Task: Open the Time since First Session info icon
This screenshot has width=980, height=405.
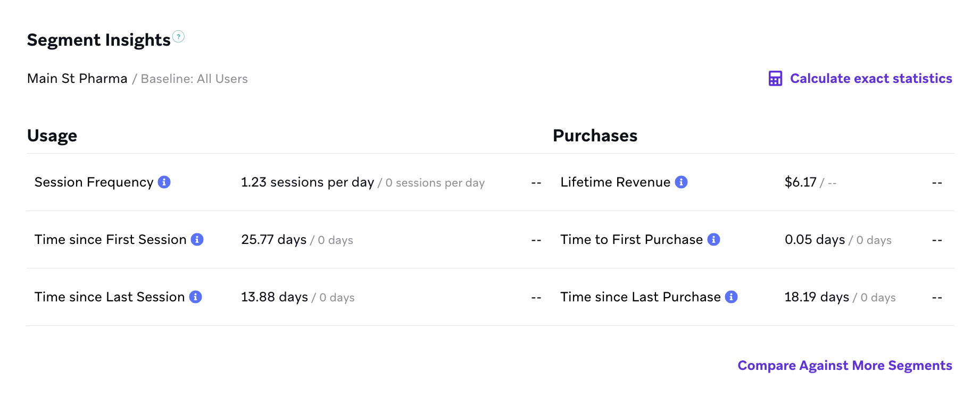Action: [197, 240]
